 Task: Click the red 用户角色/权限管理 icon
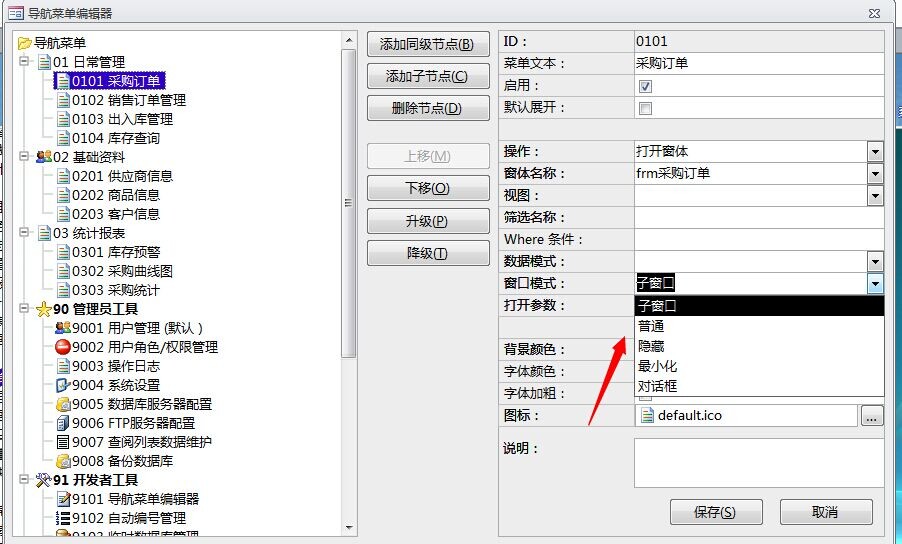click(x=63, y=347)
